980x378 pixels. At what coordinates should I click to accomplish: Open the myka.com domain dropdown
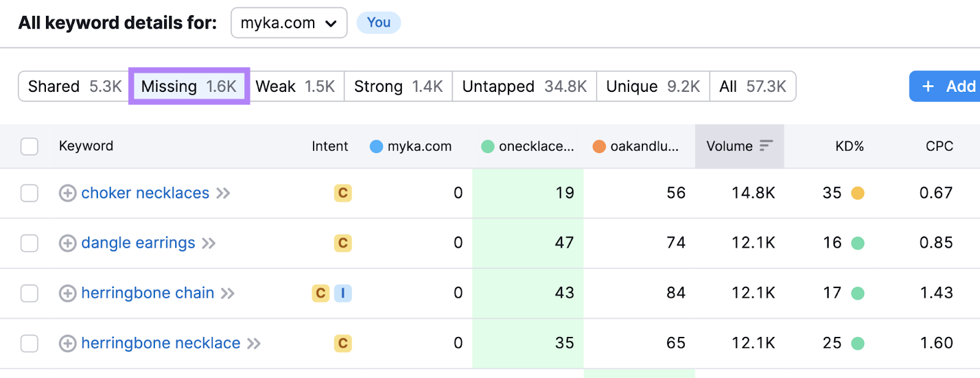(x=289, y=23)
